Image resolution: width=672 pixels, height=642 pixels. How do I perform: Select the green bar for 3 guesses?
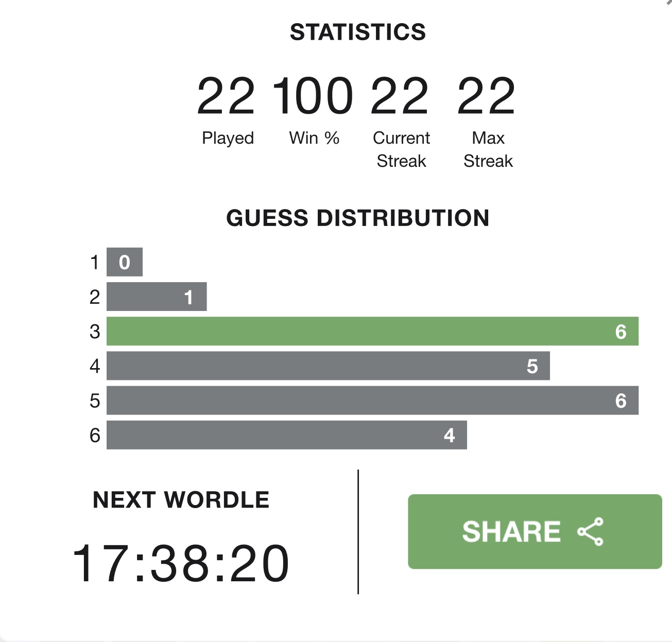click(372, 331)
